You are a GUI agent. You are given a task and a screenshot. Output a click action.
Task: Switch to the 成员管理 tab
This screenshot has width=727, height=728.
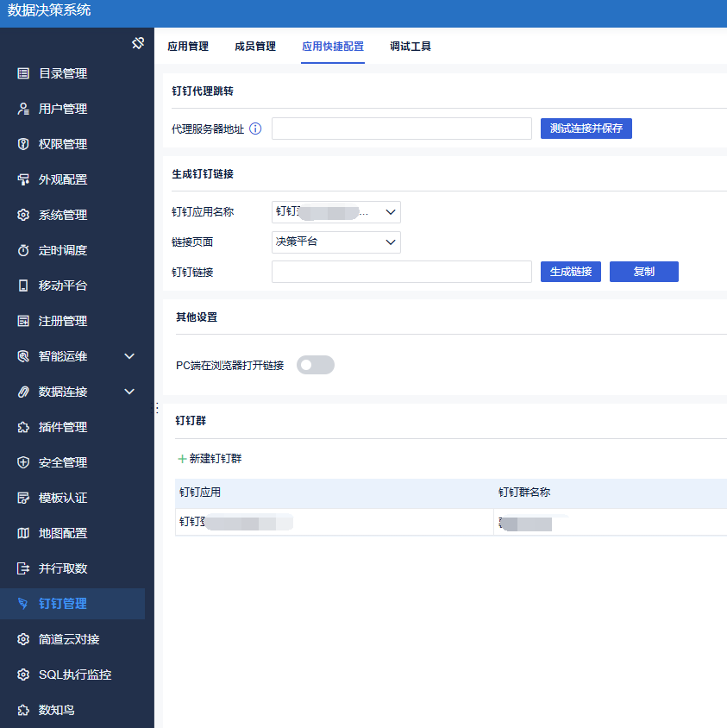[x=255, y=47]
